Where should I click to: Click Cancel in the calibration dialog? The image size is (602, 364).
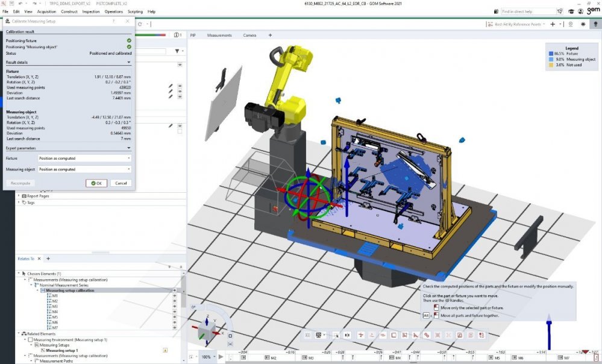[121, 183]
